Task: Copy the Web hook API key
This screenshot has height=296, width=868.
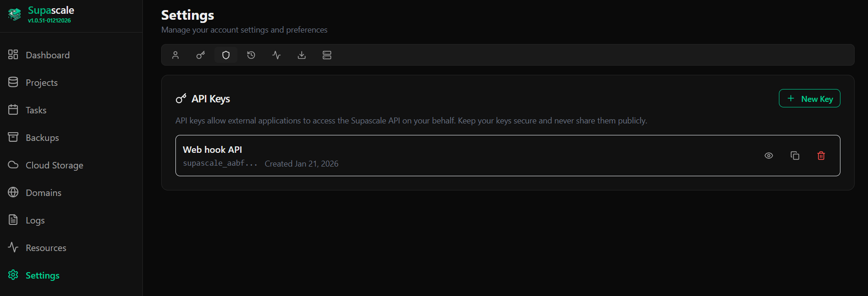Action: [x=795, y=156]
